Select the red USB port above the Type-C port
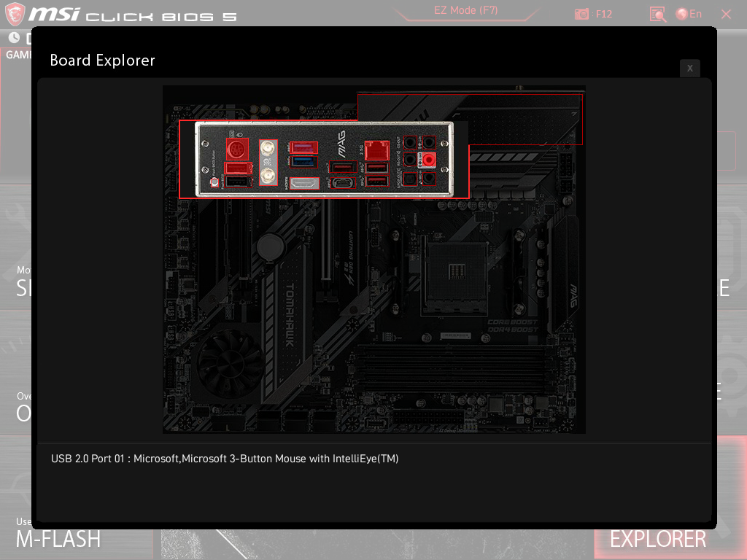 coord(343,168)
